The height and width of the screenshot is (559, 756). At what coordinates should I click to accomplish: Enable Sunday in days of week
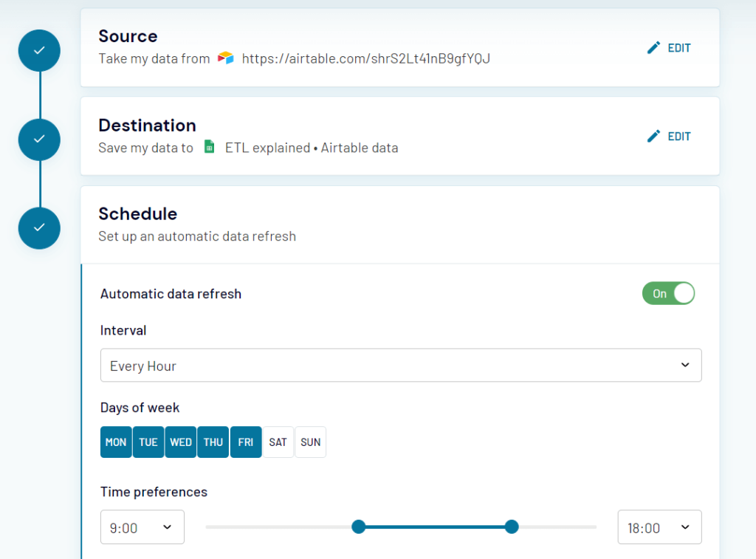click(x=310, y=442)
